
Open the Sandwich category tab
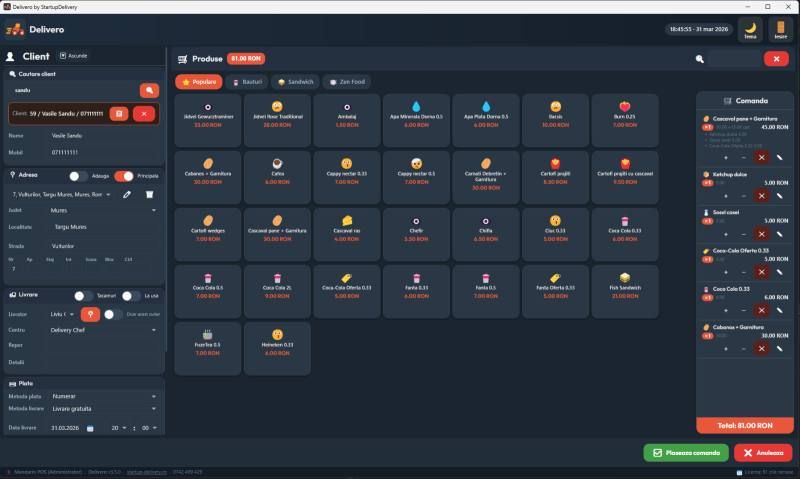coord(295,82)
